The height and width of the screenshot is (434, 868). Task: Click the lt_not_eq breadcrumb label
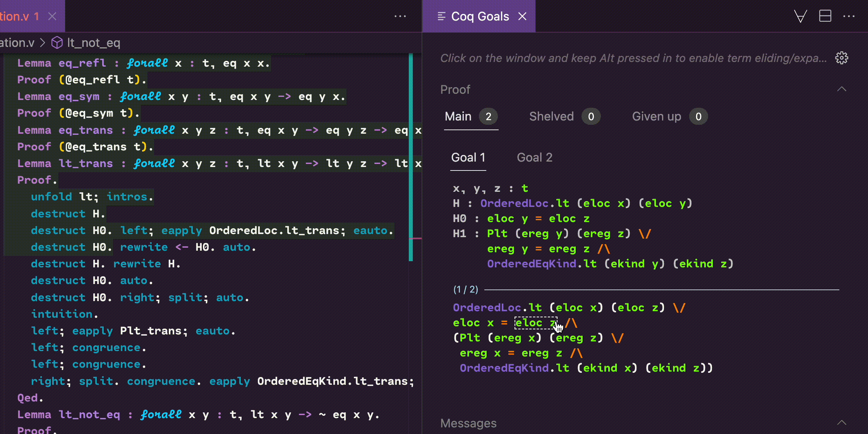click(94, 43)
